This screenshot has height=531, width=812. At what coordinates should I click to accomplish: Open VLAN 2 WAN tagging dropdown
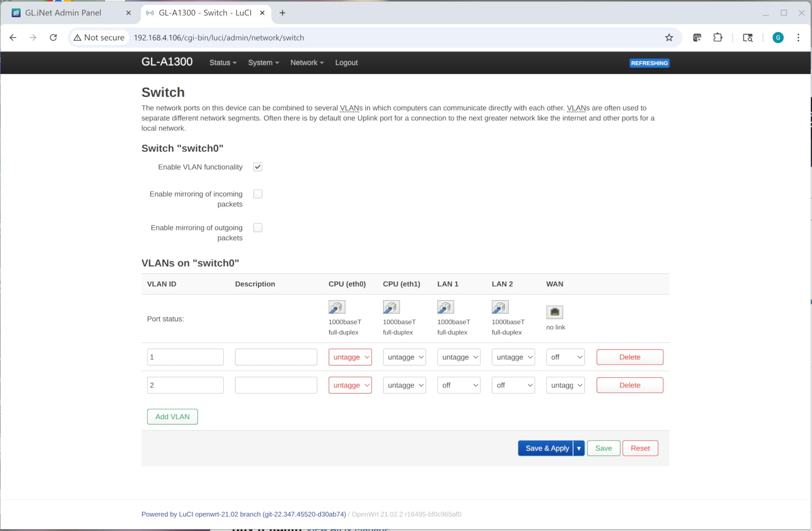[x=565, y=385]
